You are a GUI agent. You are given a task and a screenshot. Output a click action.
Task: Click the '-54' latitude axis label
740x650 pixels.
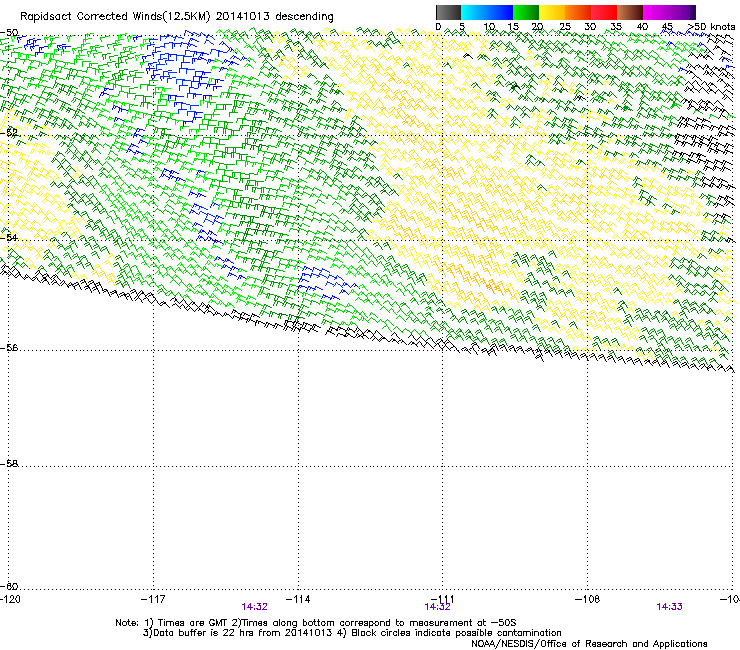pyautogui.click(x=9, y=237)
